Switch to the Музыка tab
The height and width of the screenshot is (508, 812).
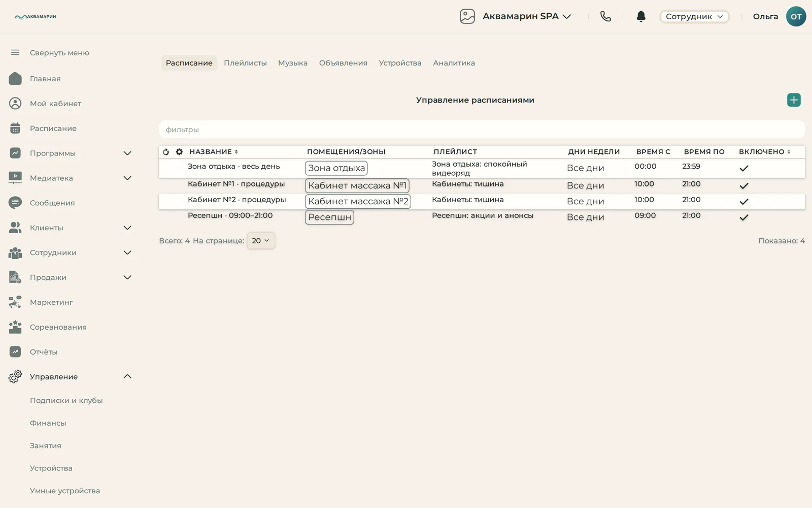(x=293, y=63)
